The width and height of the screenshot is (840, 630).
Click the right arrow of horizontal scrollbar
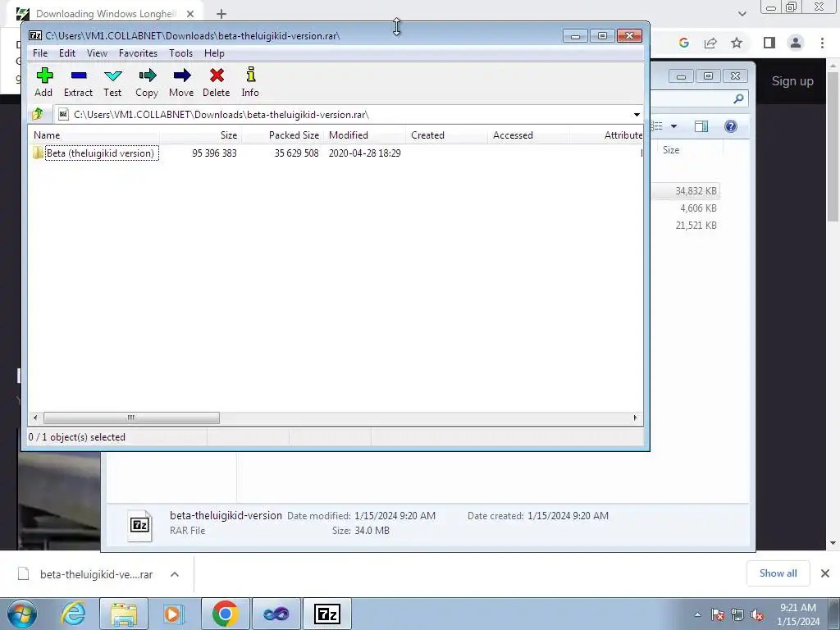click(x=636, y=418)
